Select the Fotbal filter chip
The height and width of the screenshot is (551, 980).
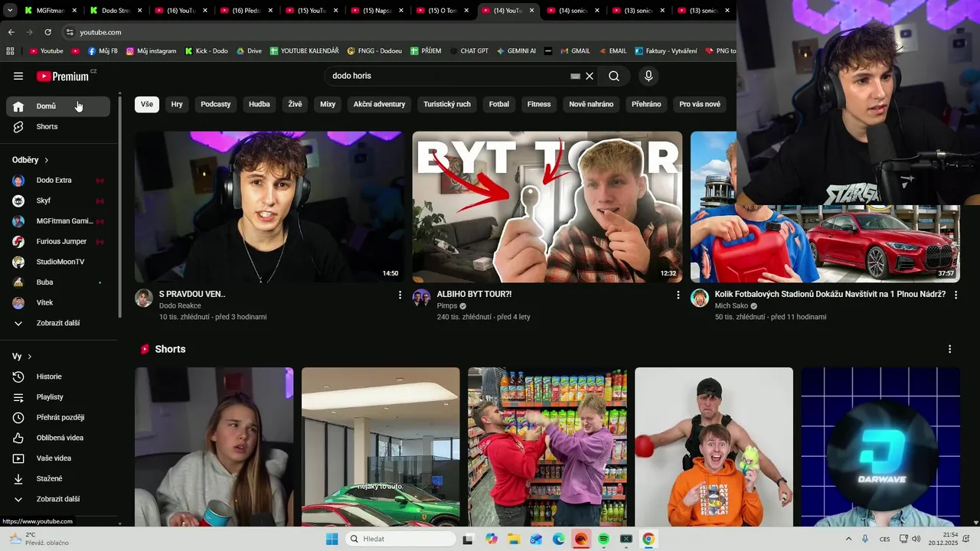pos(499,104)
